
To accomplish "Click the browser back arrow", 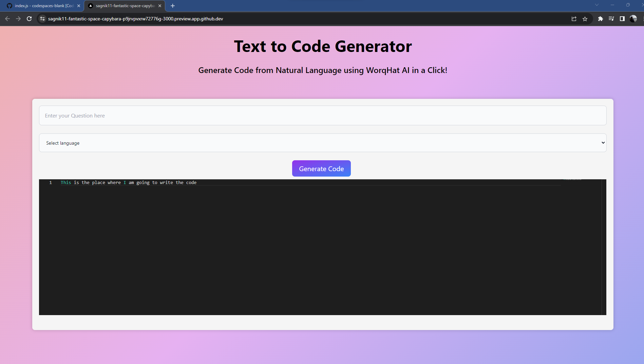I will (7, 19).
